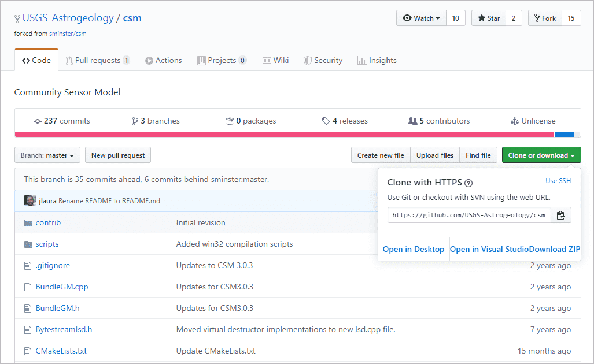This screenshot has width=594, height=364.
Task: Click the branches icon beside 3 branches
Action: [x=135, y=121]
